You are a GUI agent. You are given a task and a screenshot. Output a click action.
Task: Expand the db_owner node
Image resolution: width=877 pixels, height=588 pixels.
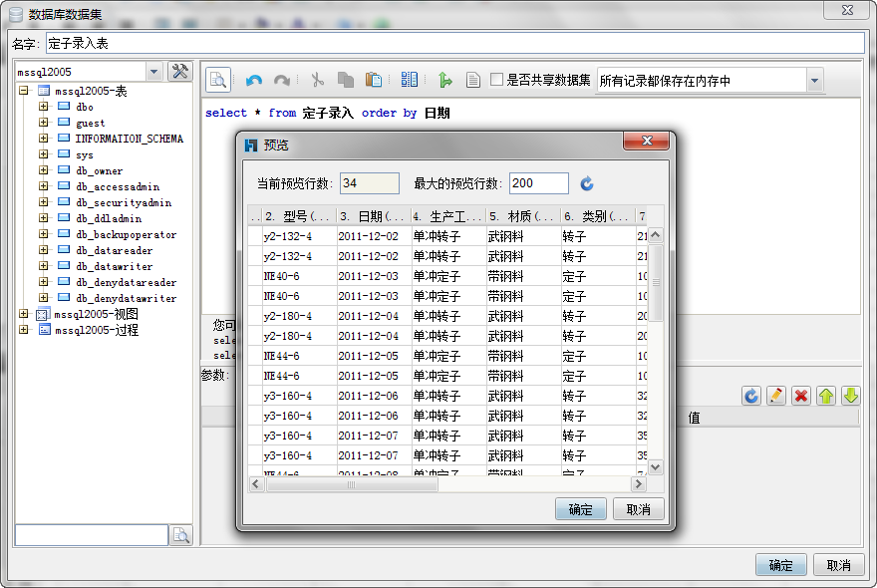(x=44, y=169)
